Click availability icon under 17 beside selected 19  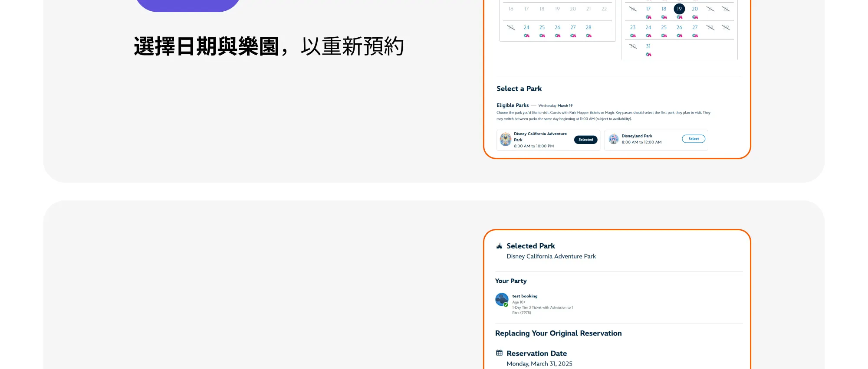(648, 17)
